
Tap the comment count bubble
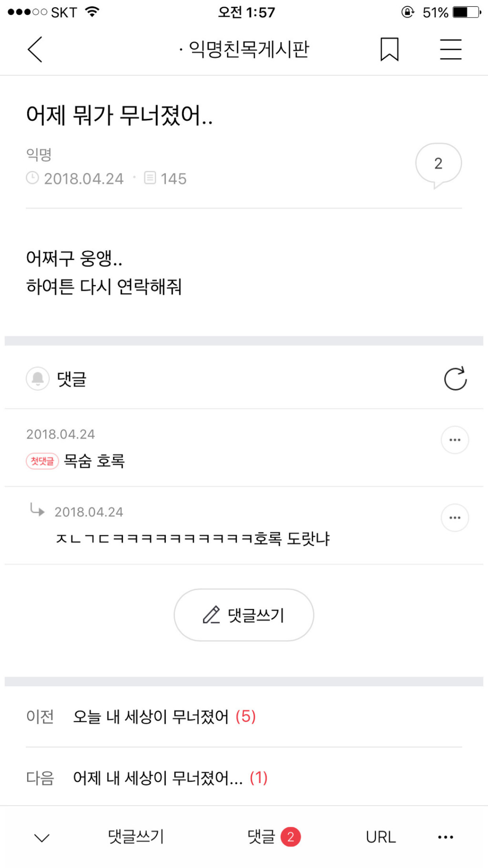(x=438, y=165)
